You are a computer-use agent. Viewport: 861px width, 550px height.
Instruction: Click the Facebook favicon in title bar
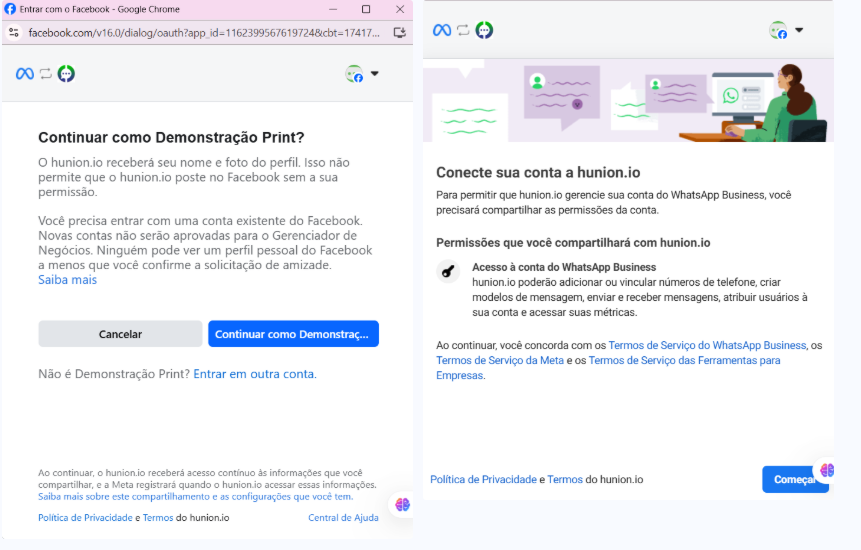(x=10, y=9)
